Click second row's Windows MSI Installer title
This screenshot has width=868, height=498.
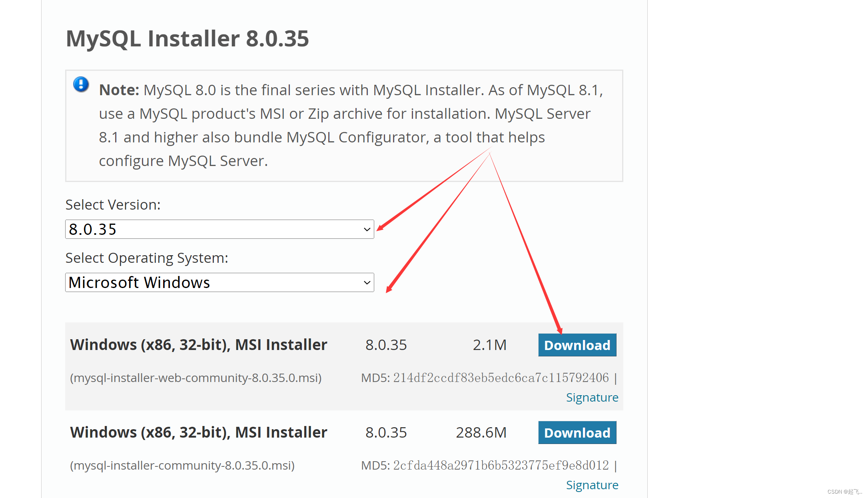198,432
